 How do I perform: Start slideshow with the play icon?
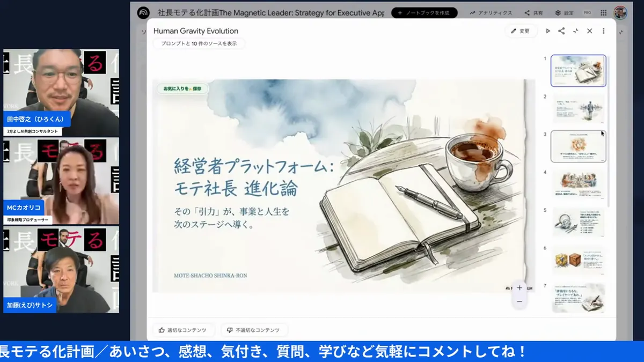click(548, 31)
